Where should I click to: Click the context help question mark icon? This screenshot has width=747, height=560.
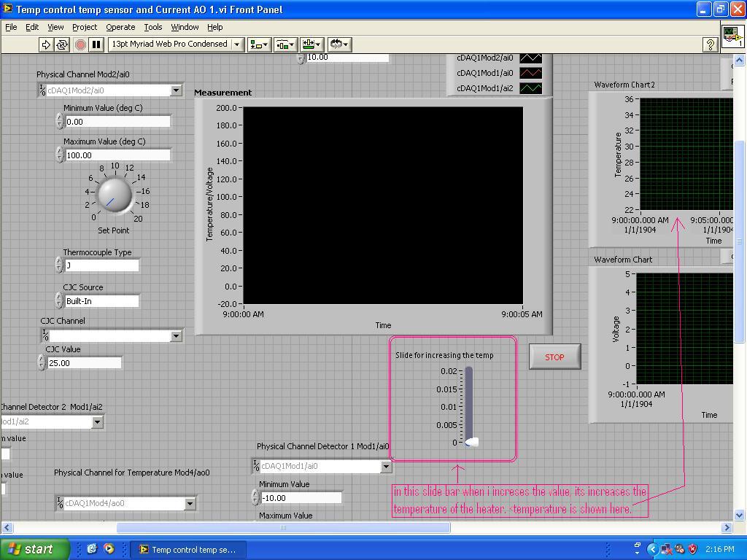coord(710,44)
